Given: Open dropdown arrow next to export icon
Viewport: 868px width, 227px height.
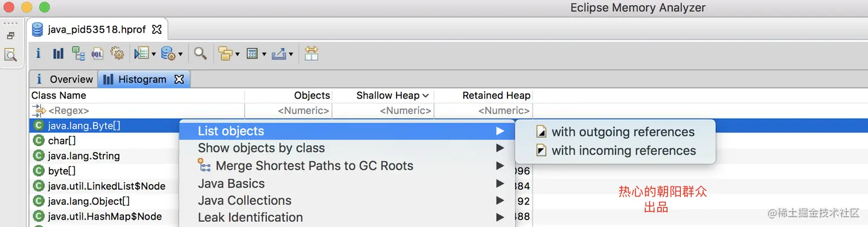Looking at the screenshot, I should (x=291, y=54).
